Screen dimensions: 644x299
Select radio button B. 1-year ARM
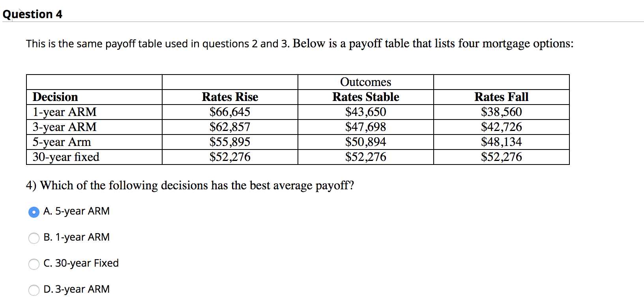[x=33, y=238]
